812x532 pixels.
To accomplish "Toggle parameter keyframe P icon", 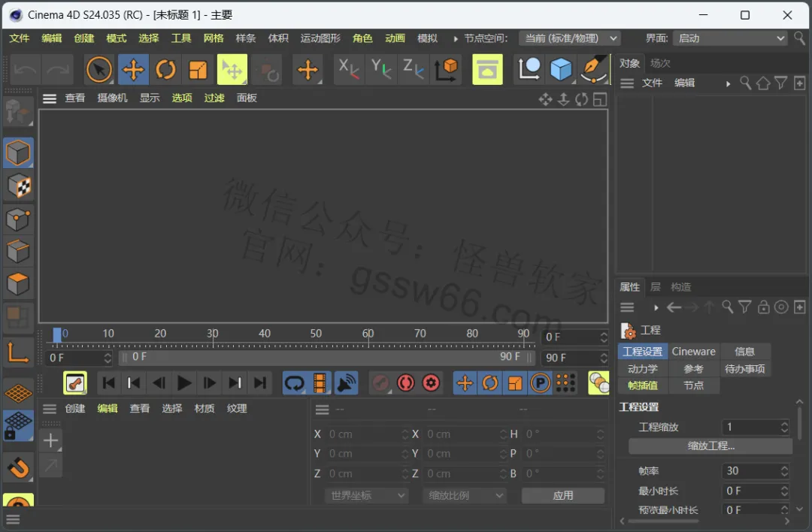I will (x=540, y=383).
